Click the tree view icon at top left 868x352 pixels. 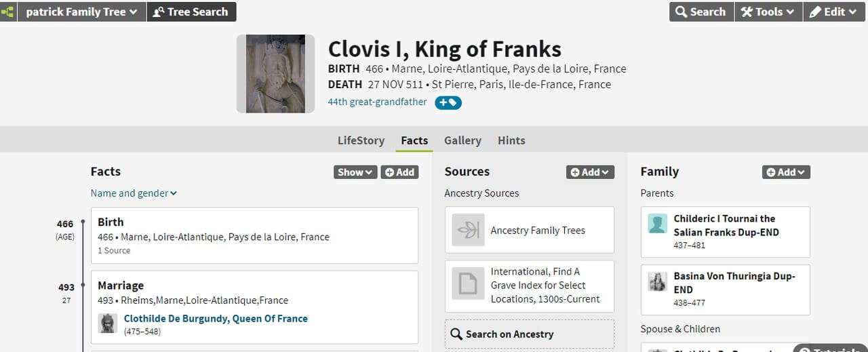point(7,12)
